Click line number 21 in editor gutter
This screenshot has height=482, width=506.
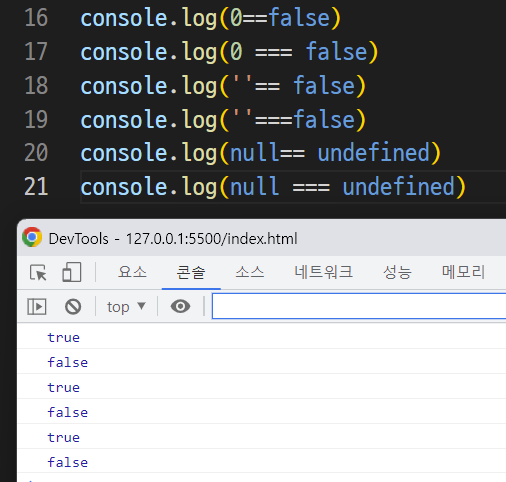click(x=36, y=187)
